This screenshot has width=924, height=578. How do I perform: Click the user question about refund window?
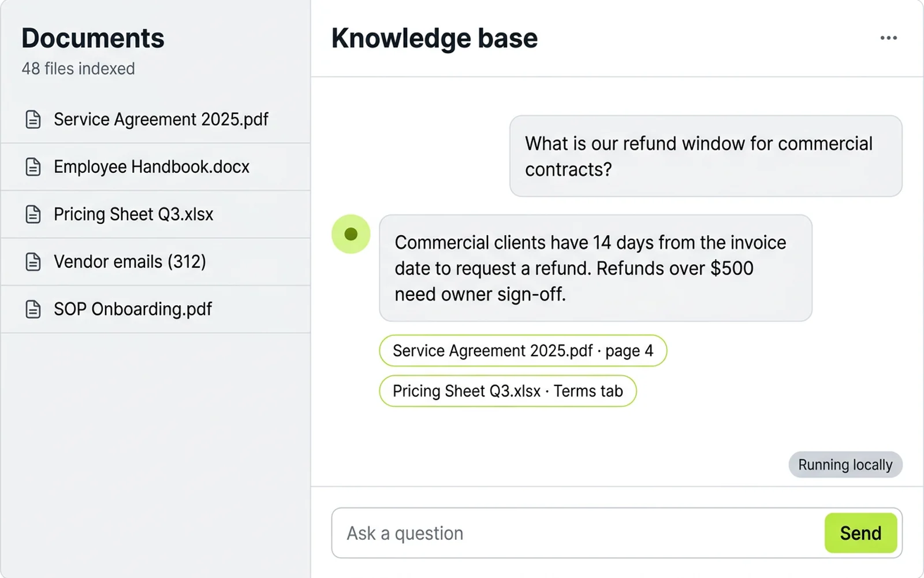click(706, 156)
